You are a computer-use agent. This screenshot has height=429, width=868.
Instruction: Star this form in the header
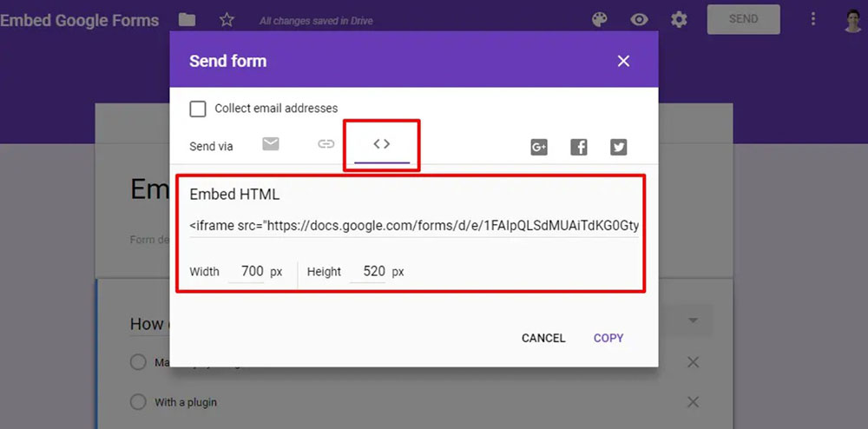(227, 19)
